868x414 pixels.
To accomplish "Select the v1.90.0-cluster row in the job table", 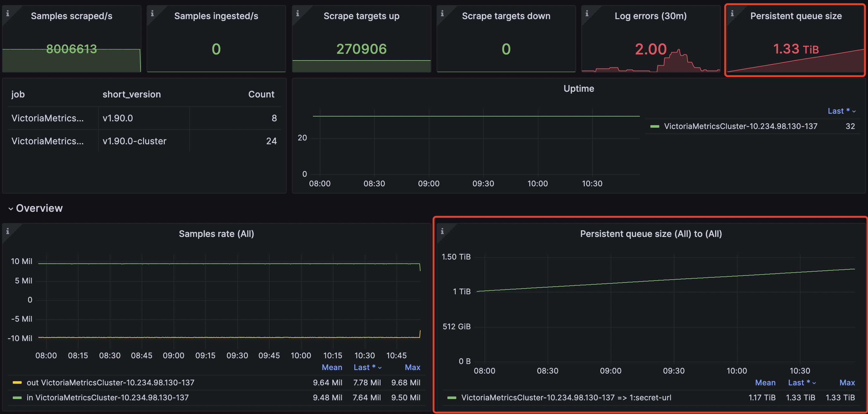I will pos(134,141).
